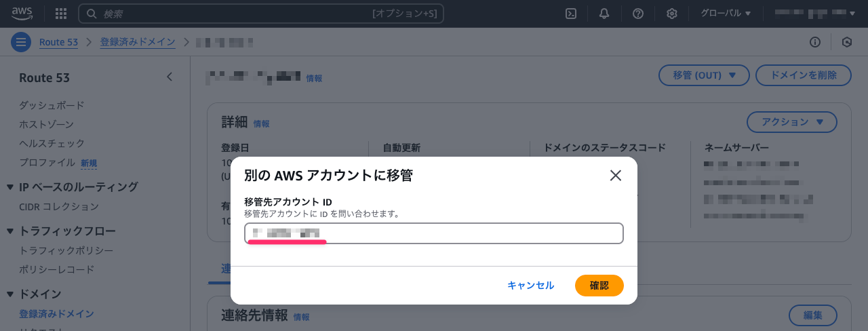Open the グローバル region dropdown
The width and height of the screenshot is (868, 331).
pos(726,14)
